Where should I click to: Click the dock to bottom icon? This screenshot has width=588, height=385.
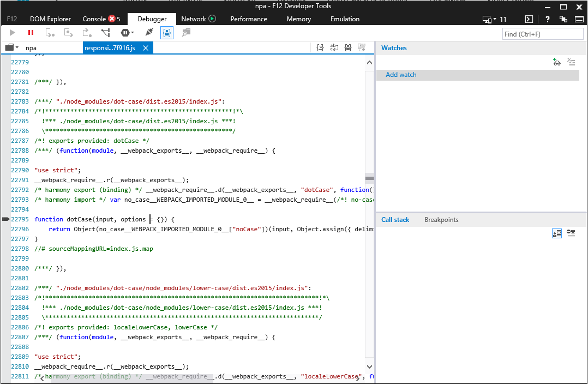pyautogui.click(x=579, y=19)
